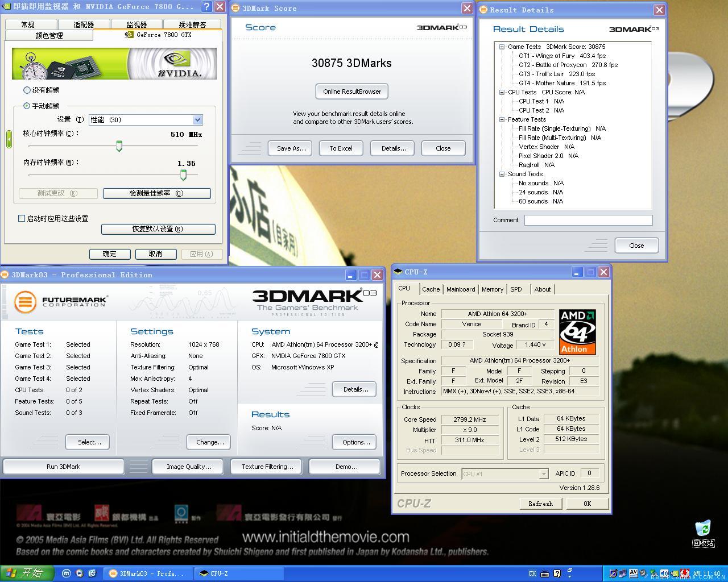Select GT1 - Wings of Fury result row
The image size is (728, 582).
click(x=562, y=56)
